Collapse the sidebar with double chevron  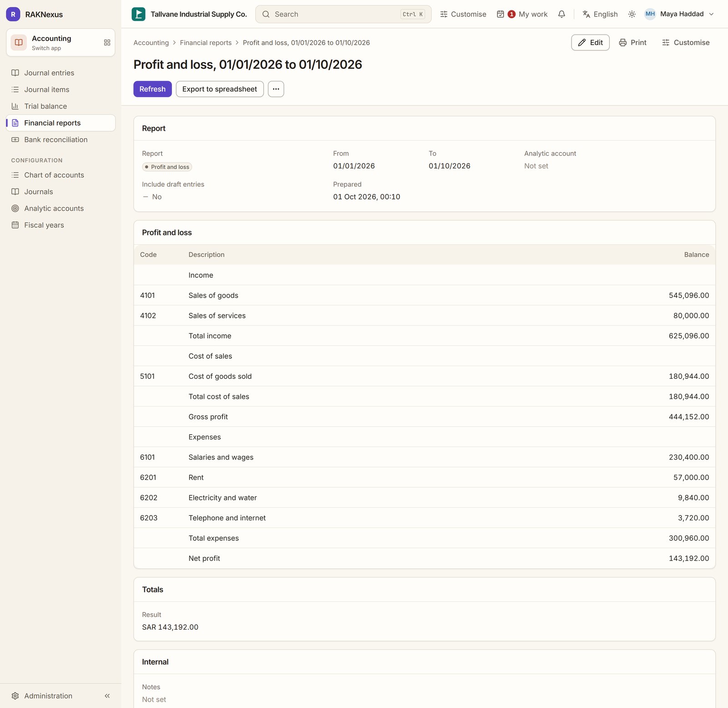107,696
